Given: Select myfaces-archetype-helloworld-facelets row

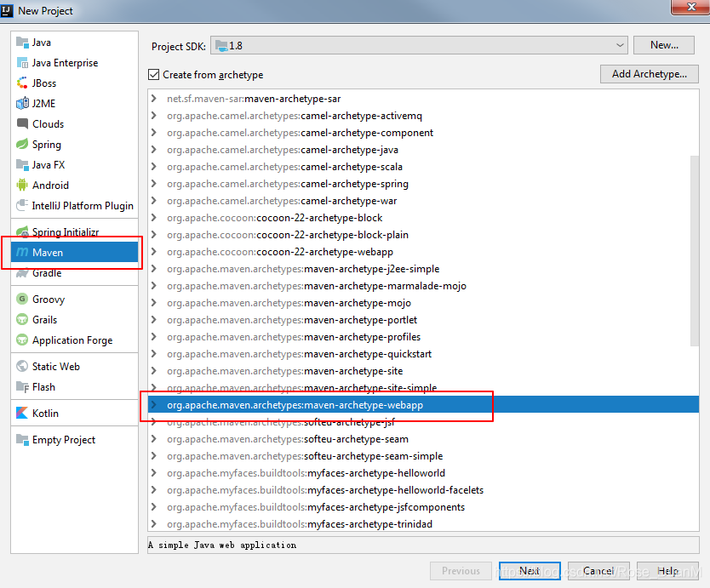Looking at the screenshot, I should coord(423,490).
